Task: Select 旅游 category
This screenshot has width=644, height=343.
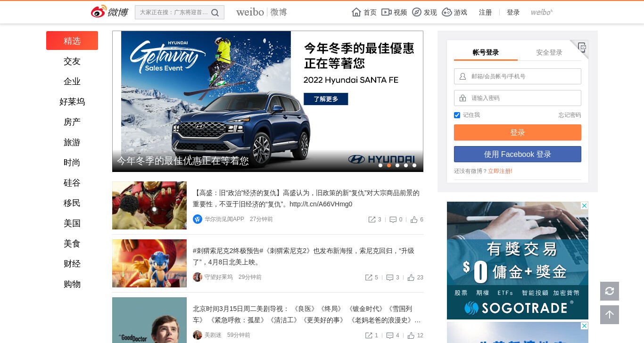Action: point(72,142)
